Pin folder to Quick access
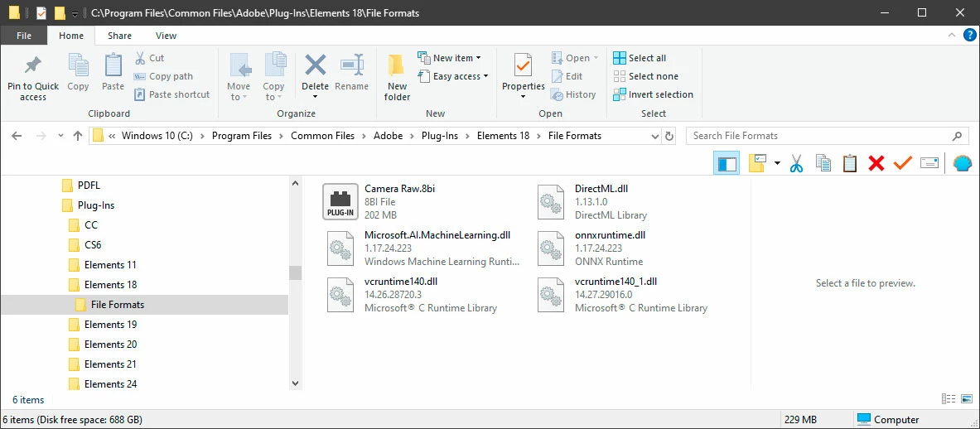This screenshot has height=429, width=980. pos(32,79)
